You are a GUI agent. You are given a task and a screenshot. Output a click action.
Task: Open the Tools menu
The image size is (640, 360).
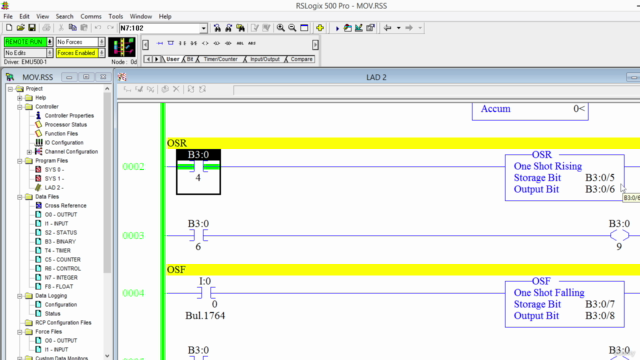click(116, 16)
